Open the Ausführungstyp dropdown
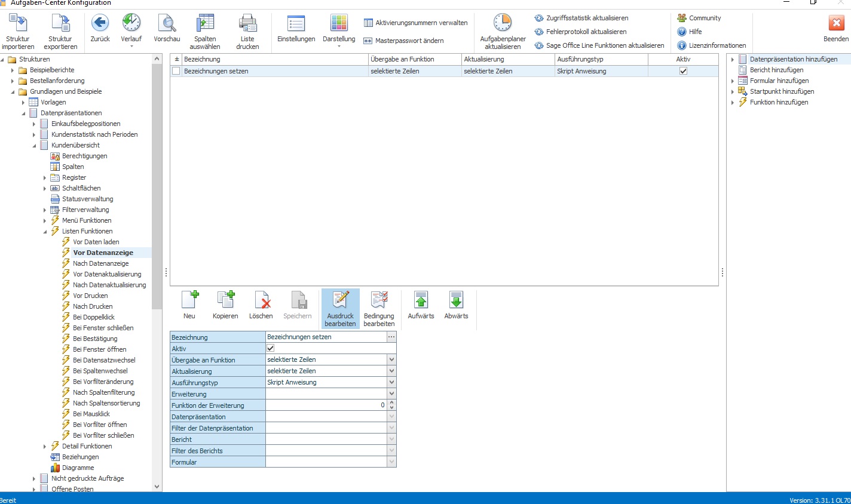Viewport: 851px width, 504px height. point(391,382)
